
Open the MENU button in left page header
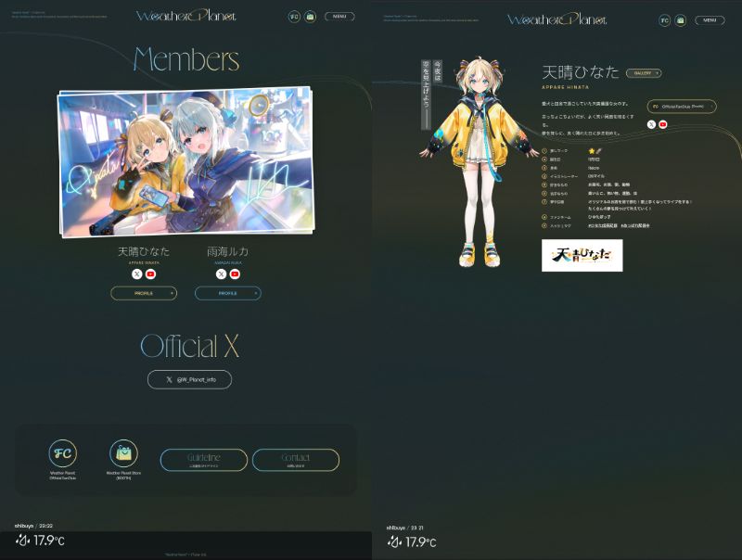point(339,17)
